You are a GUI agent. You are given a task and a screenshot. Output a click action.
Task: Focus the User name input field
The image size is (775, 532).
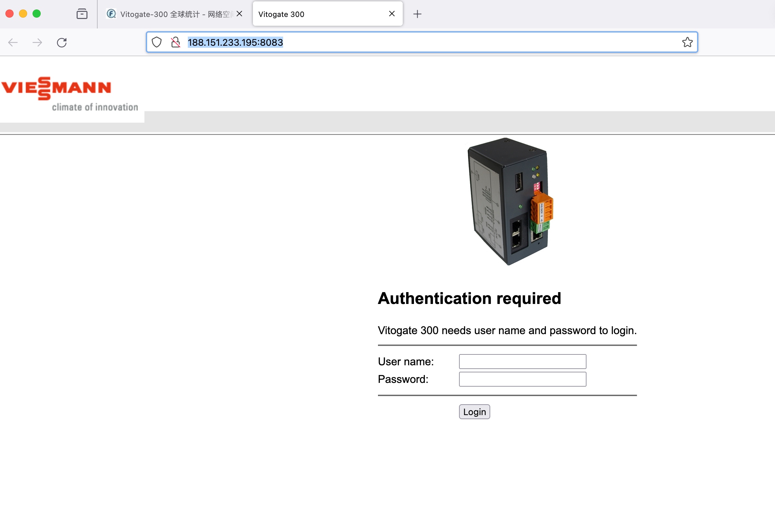click(x=522, y=362)
